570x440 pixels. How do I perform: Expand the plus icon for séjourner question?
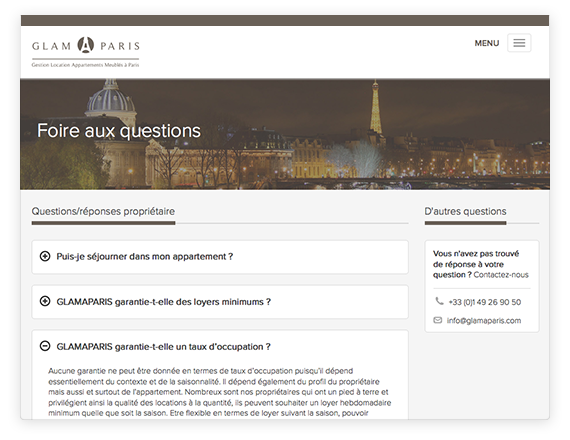(x=45, y=256)
